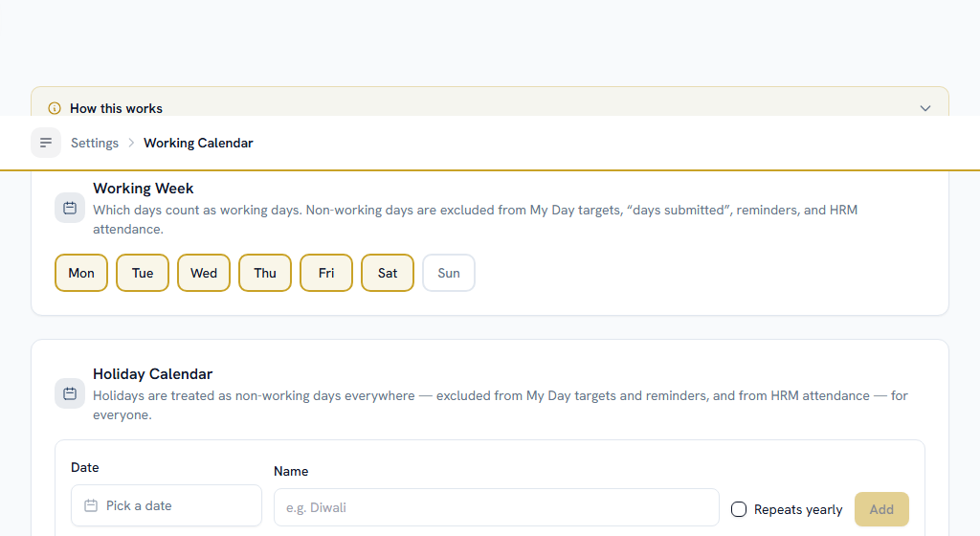
Task: Click the Working Week calendar icon
Action: (70, 208)
